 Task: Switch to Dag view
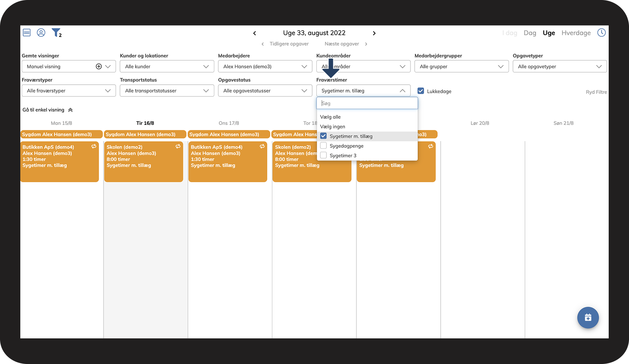530,33
